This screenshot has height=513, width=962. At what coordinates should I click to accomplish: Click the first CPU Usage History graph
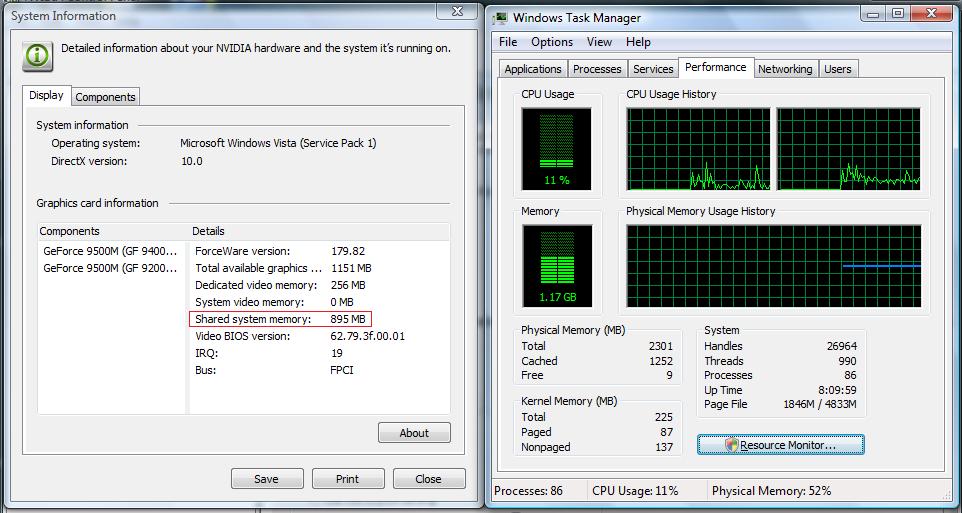point(698,149)
